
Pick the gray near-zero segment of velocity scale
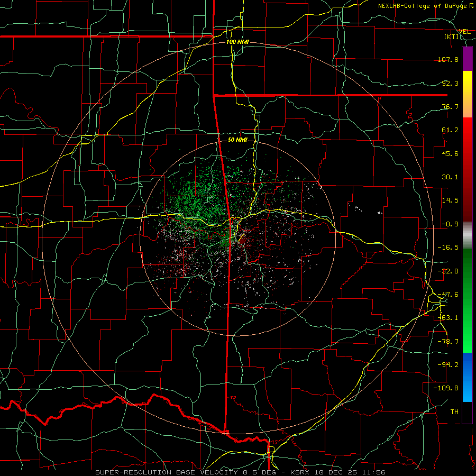[467, 235]
